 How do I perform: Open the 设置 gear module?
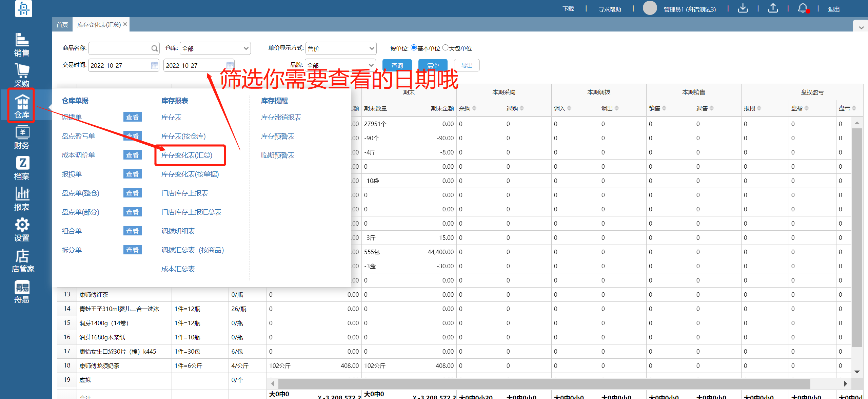click(x=22, y=230)
